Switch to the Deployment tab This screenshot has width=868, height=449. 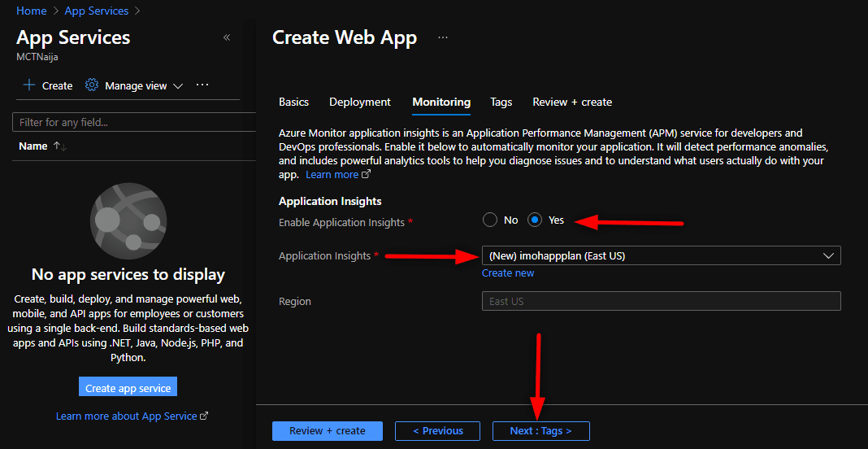(360, 102)
